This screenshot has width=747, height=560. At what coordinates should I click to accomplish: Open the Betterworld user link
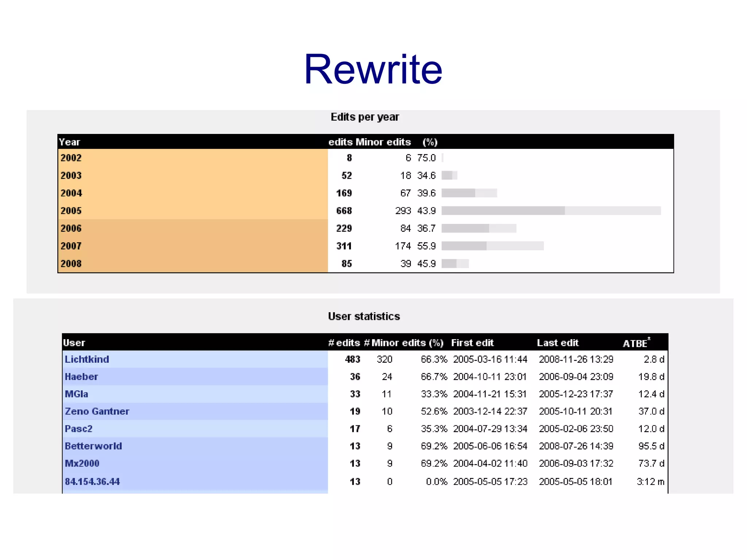point(93,446)
